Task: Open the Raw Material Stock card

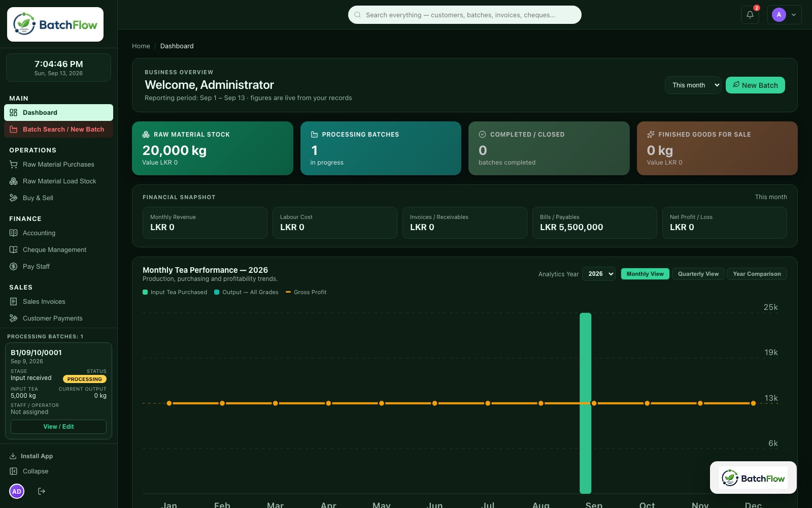Action: (x=213, y=148)
